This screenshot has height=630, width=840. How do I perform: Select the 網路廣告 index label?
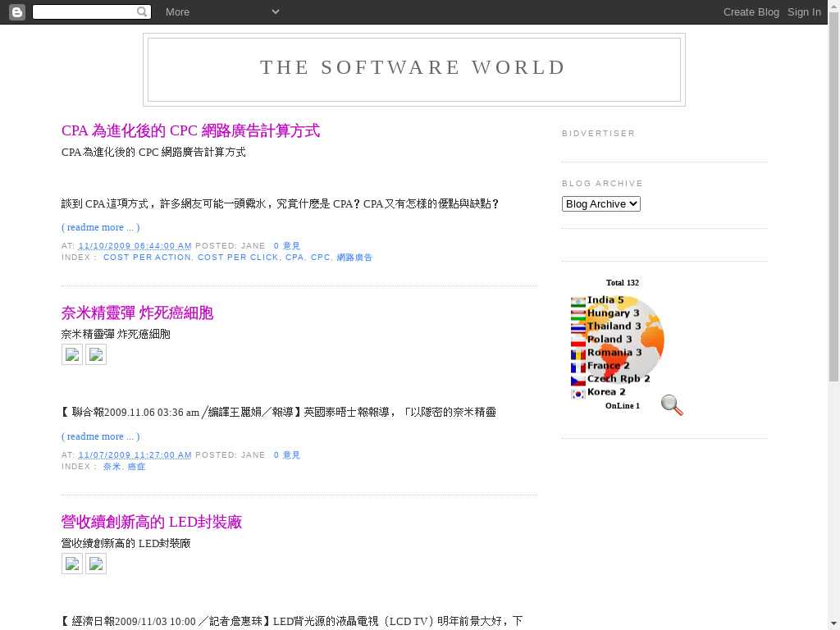click(x=354, y=258)
